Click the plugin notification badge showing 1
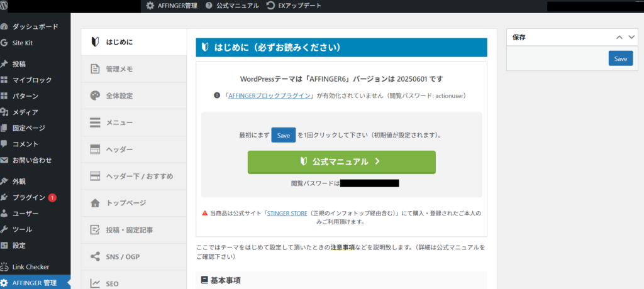This screenshot has height=289, width=644. [52, 197]
